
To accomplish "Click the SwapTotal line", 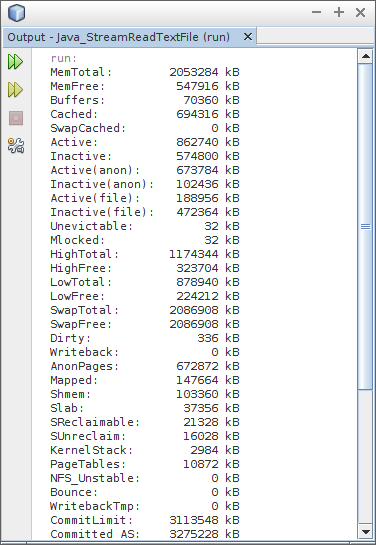I will click(x=145, y=310).
